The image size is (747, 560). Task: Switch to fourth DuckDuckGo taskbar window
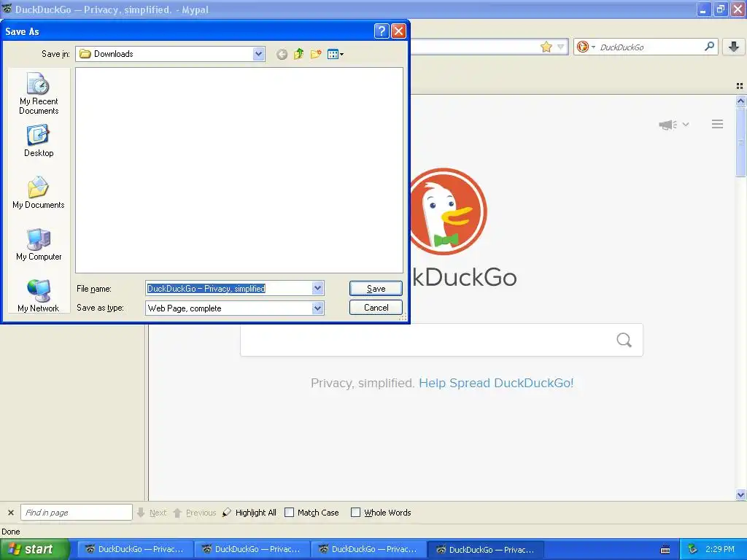point(485,550)
